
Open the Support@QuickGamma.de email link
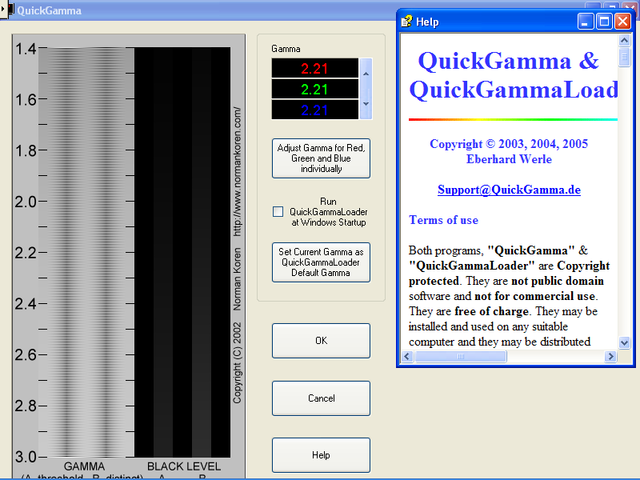pos(509,189)
